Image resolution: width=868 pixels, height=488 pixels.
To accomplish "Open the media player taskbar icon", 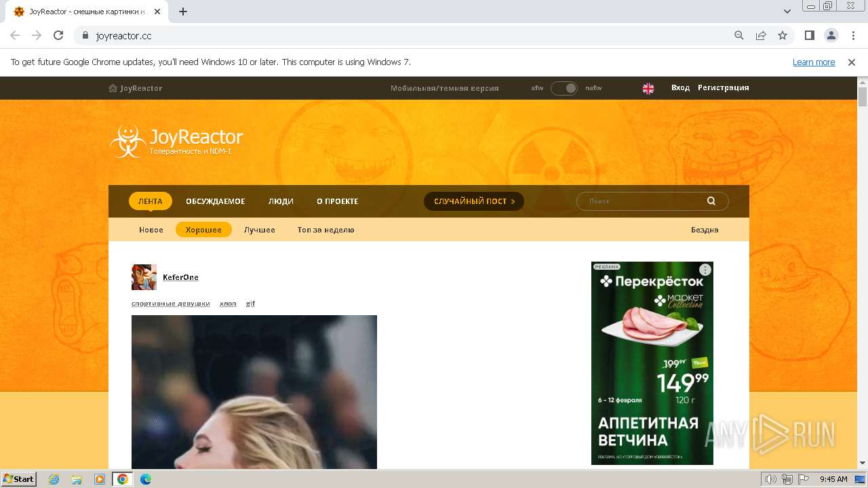I will (x=100, y=479).
